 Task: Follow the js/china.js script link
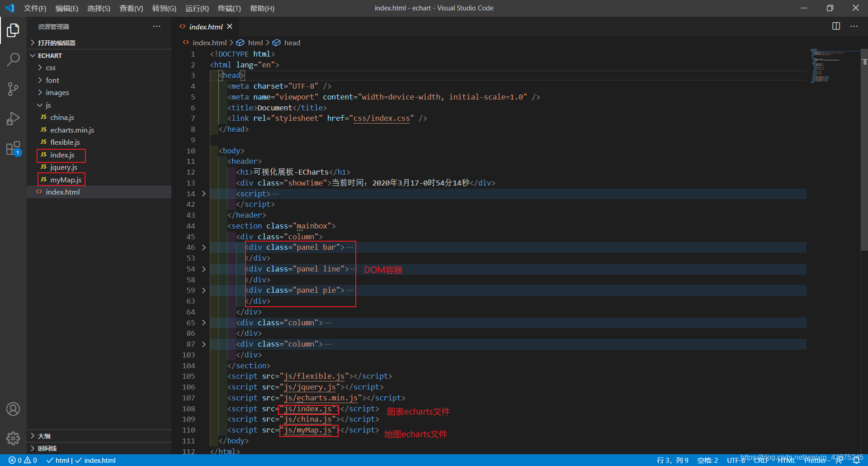(x=307, y=419)
